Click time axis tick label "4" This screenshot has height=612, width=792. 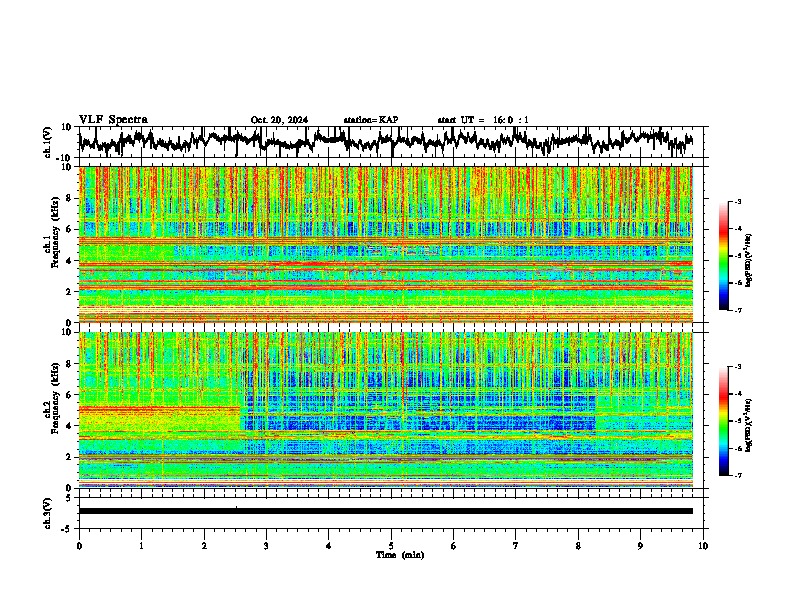click(x=329, y=546)
